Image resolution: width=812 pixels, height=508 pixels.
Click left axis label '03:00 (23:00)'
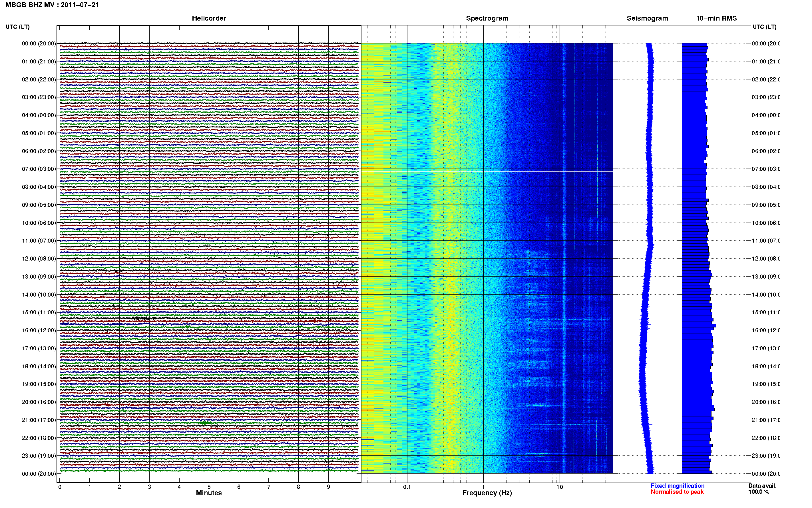(39, 97)
